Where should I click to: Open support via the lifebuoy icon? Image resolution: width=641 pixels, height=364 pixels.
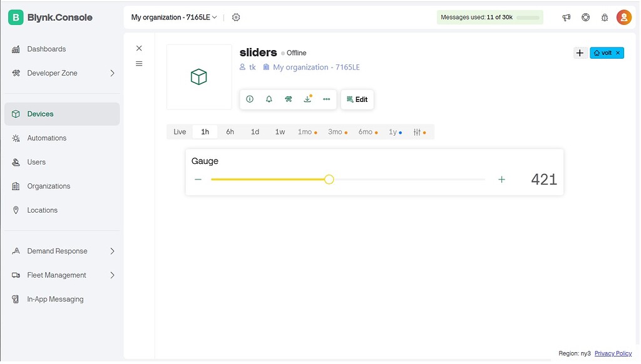pyautogui.click(x=585, y=17)
